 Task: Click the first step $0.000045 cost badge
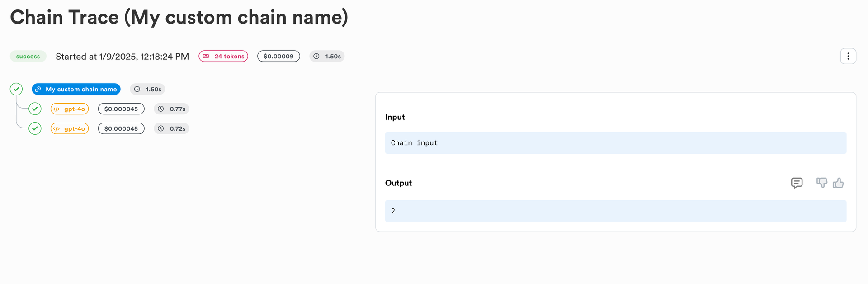121,109
